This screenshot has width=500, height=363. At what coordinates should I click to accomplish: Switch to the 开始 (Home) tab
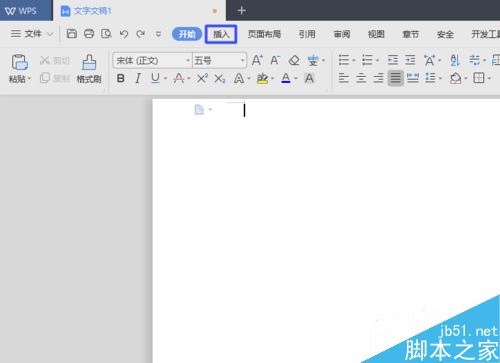click(187, 34)
